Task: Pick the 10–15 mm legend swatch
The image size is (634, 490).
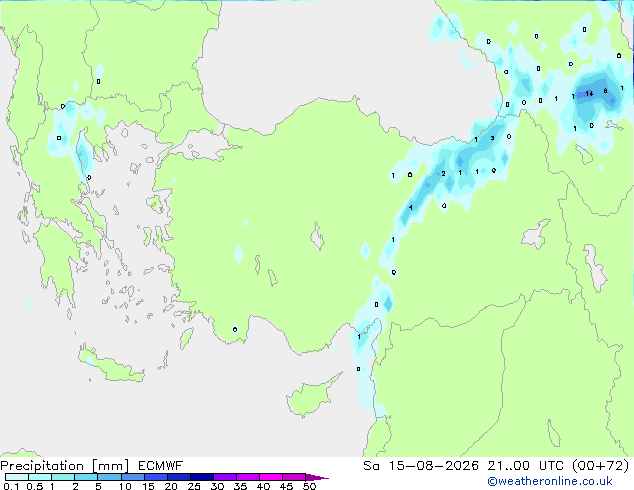Action: tap(132, 477)
